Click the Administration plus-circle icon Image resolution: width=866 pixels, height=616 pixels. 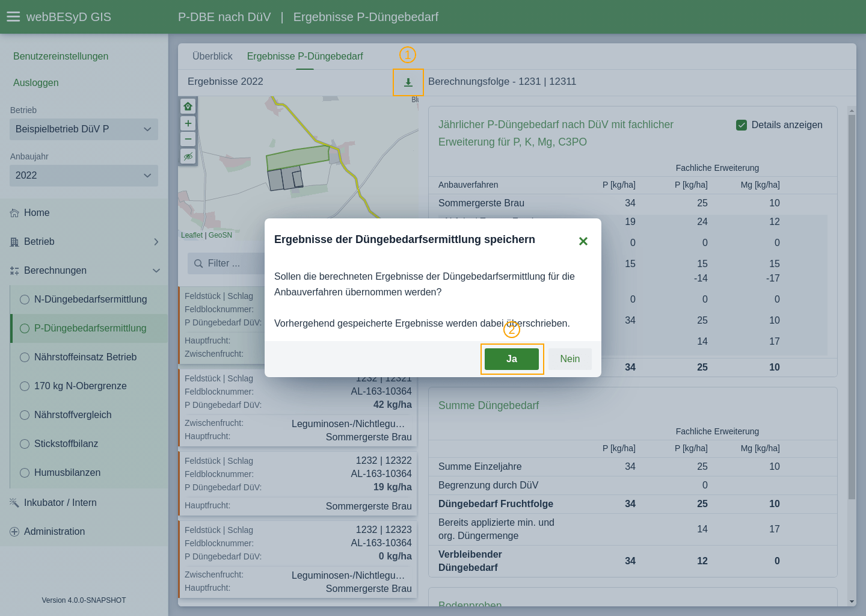point(14,532)
